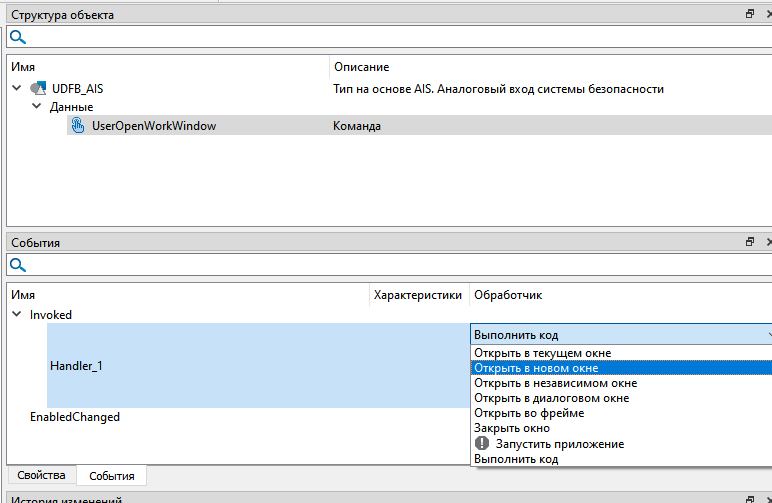Choose Открыть в диалоговом окне option
The image size is (772, 503).
point(551,398)
